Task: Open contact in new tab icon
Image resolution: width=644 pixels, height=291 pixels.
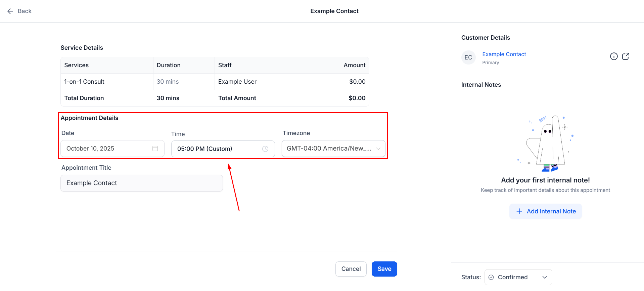Action: tap(626, 56)
